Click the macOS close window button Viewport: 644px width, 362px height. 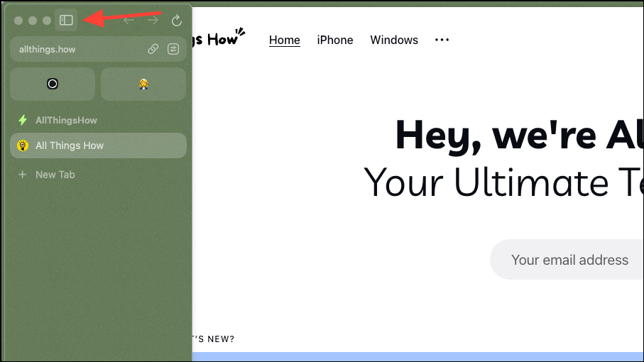(x=18, y=21)
